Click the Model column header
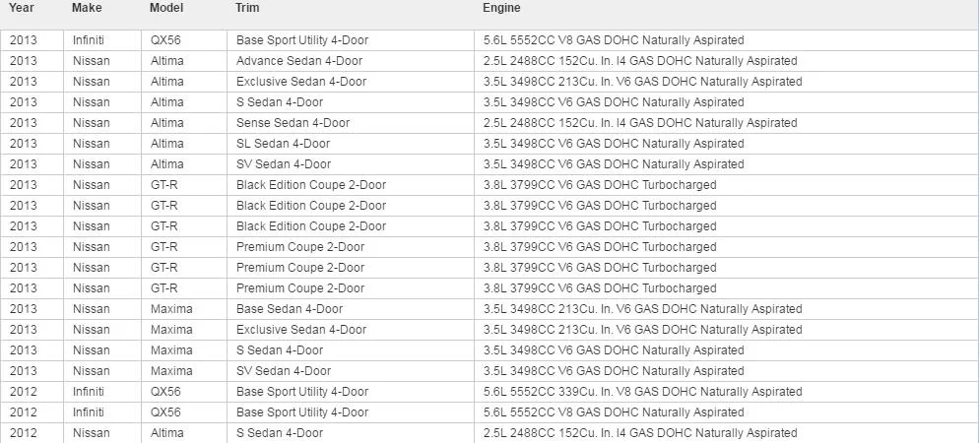The image size is (980, 443). coord(166,8)
